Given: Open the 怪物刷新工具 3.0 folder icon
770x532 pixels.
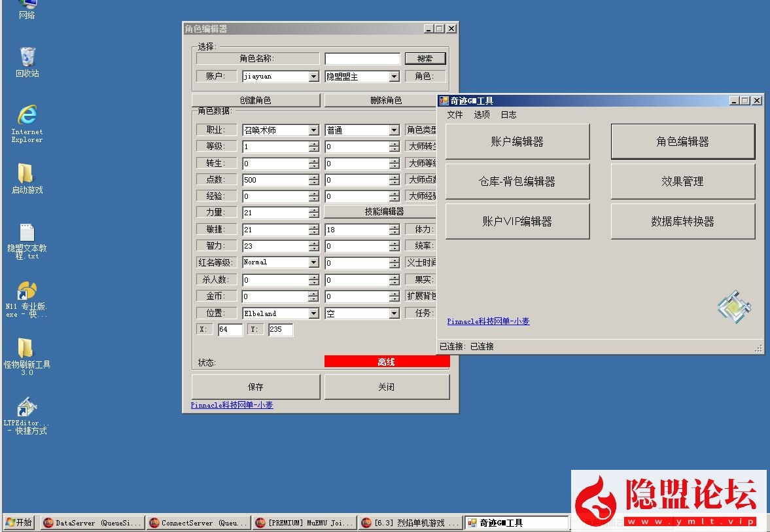Looking at the screenshot, I should pos(26,349).
